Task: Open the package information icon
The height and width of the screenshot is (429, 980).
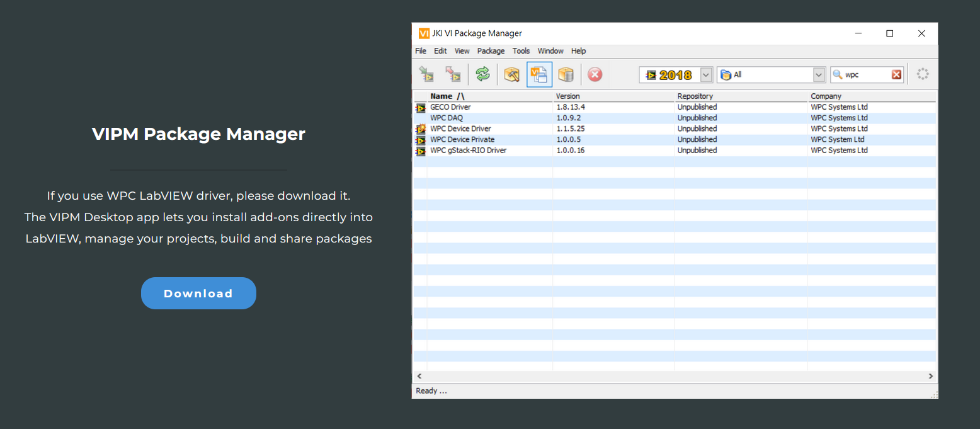Action: pos(566,74)
